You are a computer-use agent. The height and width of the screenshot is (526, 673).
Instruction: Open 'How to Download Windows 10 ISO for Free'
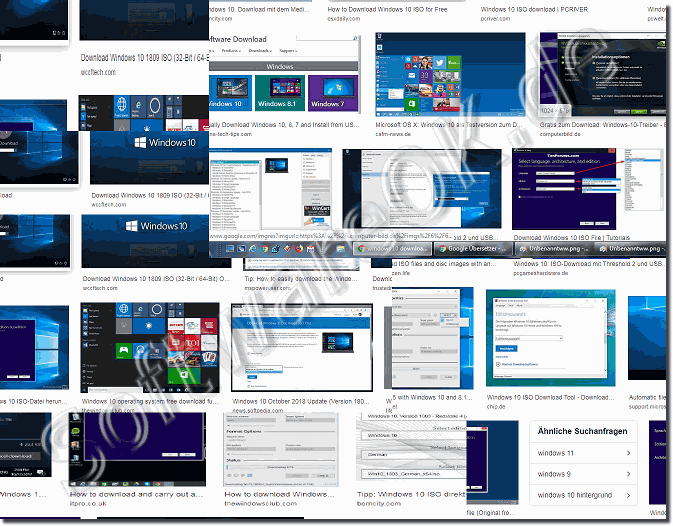pos(387,9)
